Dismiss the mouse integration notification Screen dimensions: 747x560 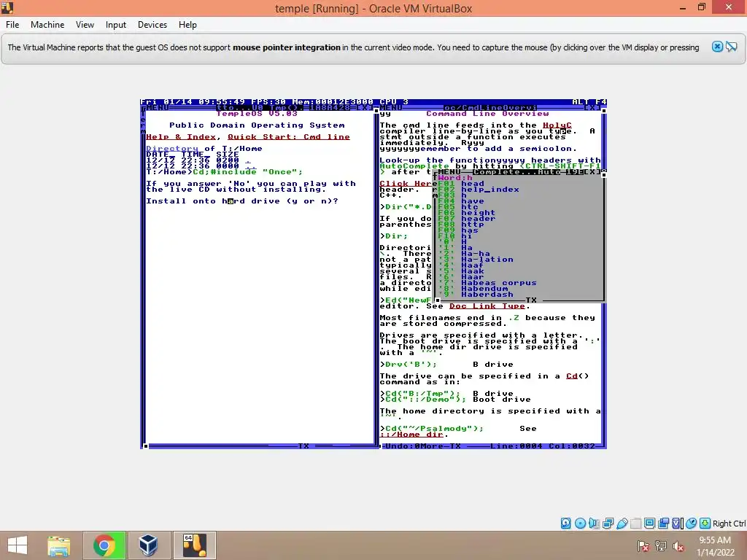(717, 47)
